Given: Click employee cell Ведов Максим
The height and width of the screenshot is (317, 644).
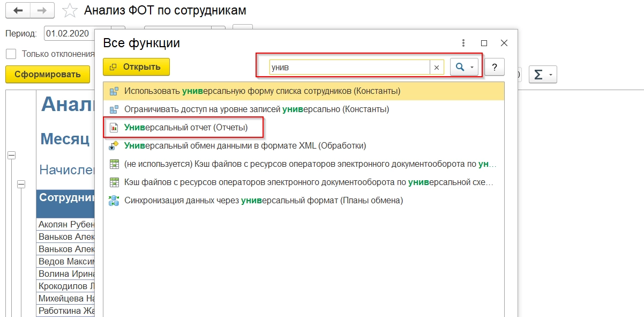Looking at the screenshot, I should click(66, 261).
